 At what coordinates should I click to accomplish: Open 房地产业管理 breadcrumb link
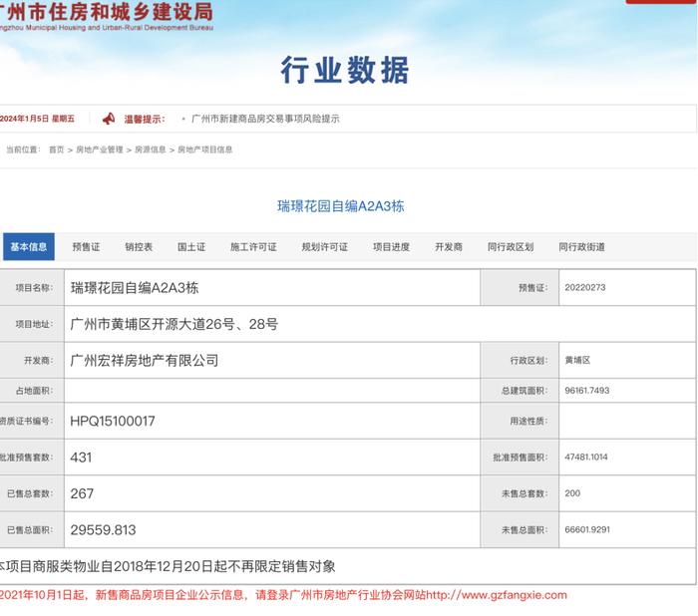[100, 150]
